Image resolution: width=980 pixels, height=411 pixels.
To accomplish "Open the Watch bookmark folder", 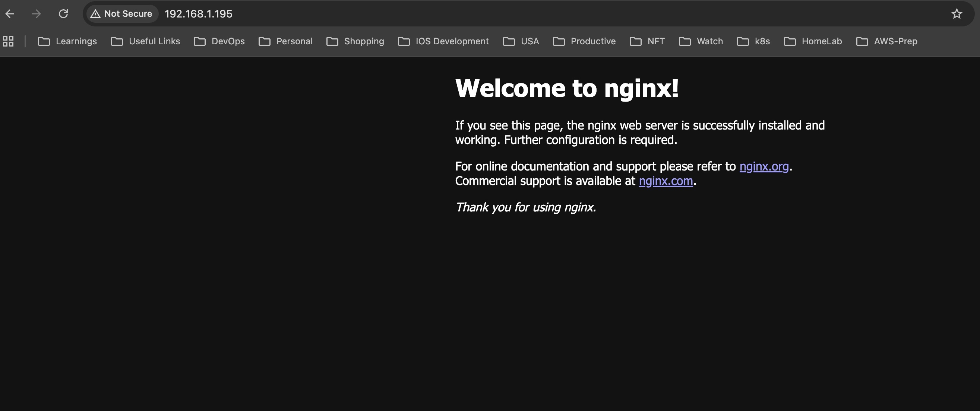I will [701, 41].
